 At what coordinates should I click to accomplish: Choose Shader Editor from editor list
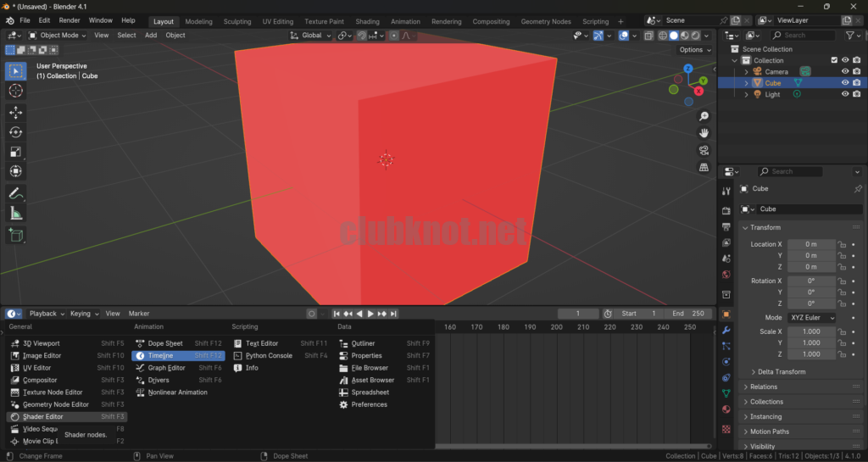[x=42, y=417]
